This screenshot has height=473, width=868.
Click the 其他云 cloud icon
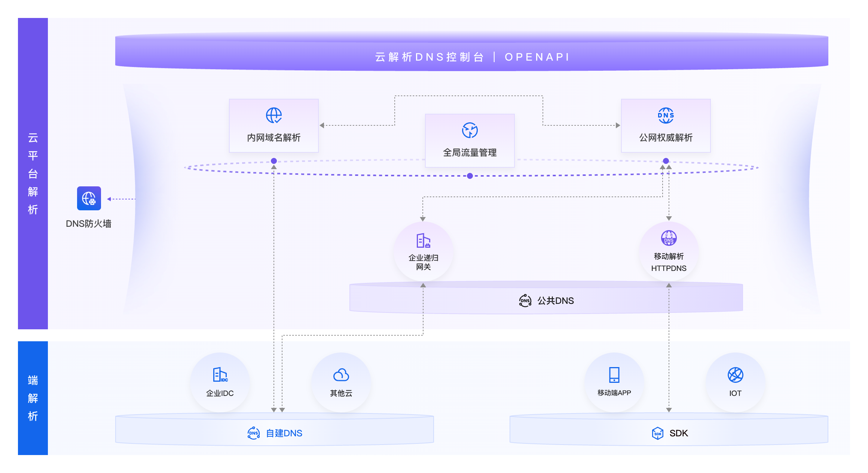[341, 375]
